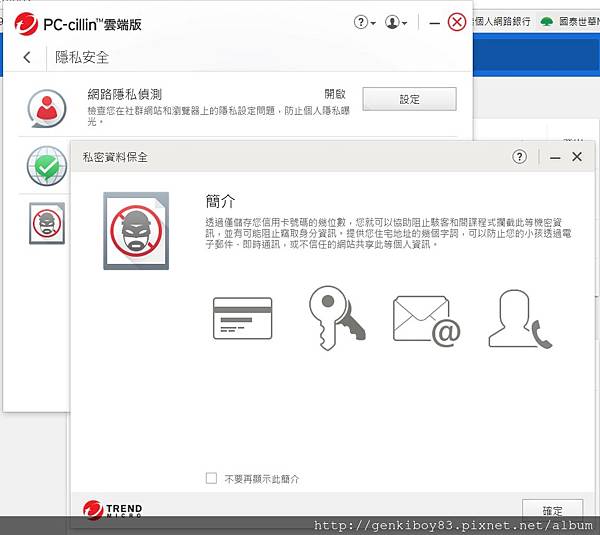The width and height of the screenshot is (600, 535).
Task: Select the 個人網路銀行 browser tab
Action: [502, 21]
